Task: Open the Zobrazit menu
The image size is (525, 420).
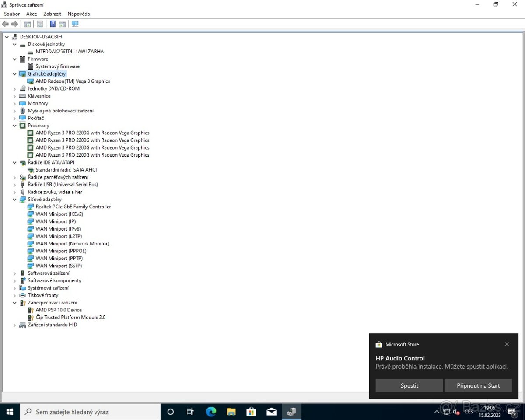Action: (x=52, y=14)
